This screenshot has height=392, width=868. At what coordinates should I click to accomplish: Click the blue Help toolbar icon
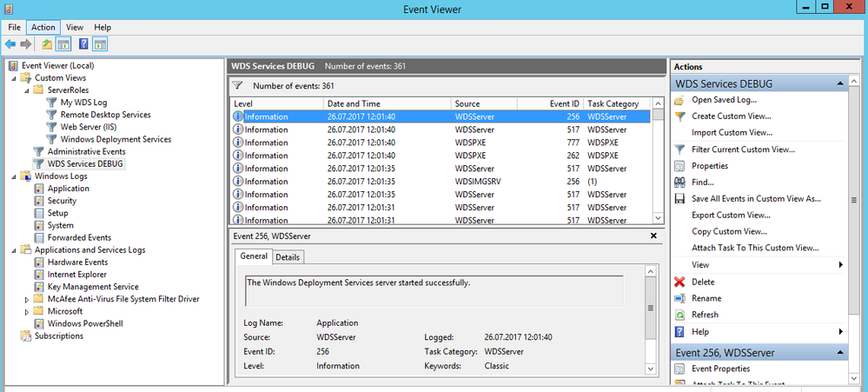(x=83, y=44)
